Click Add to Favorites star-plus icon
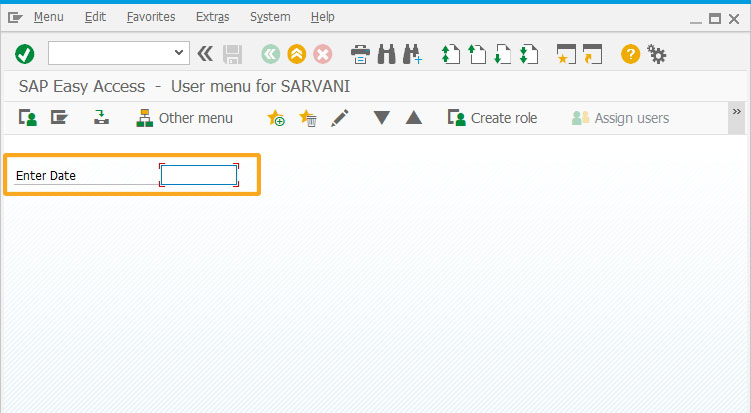The image size is (751, 413). [276, 118]
